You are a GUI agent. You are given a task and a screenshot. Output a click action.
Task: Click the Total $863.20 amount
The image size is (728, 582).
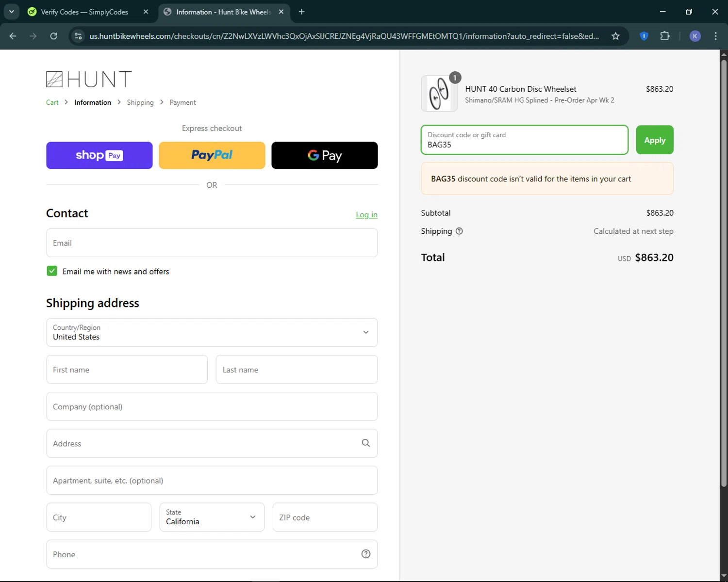pos(654,258)
